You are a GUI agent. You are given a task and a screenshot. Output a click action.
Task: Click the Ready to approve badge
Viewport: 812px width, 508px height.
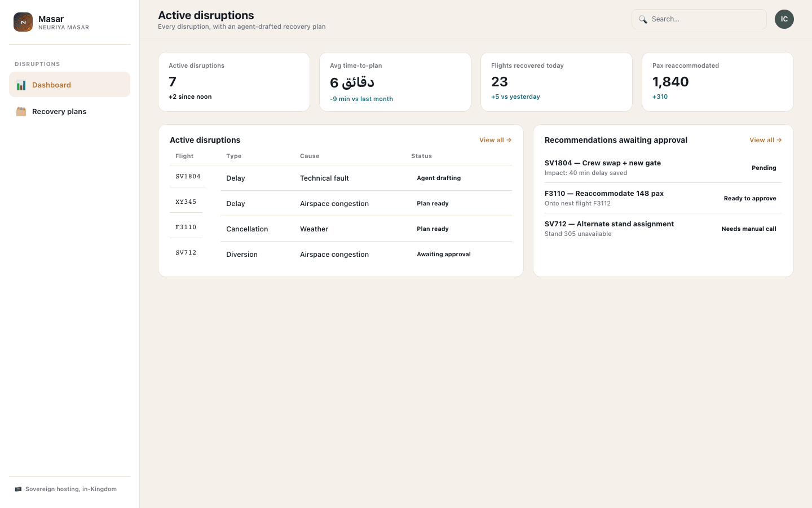coord(750,198)
